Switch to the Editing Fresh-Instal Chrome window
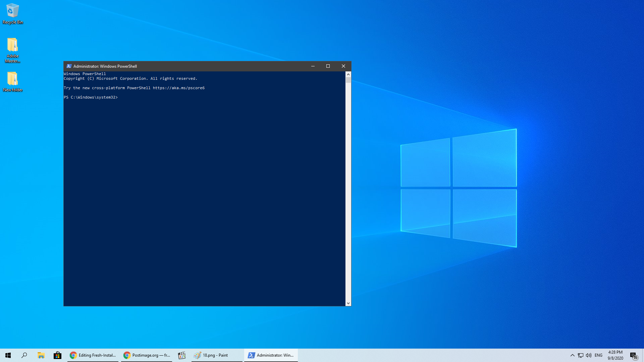Image resolution: width=644 pixels, height=362 pixels. (93, 355)
